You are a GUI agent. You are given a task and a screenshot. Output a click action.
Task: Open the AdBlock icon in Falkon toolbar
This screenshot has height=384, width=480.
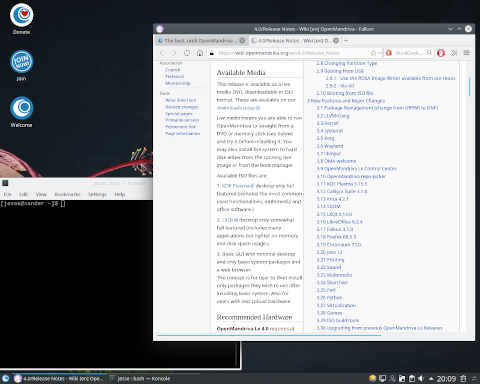441,53
